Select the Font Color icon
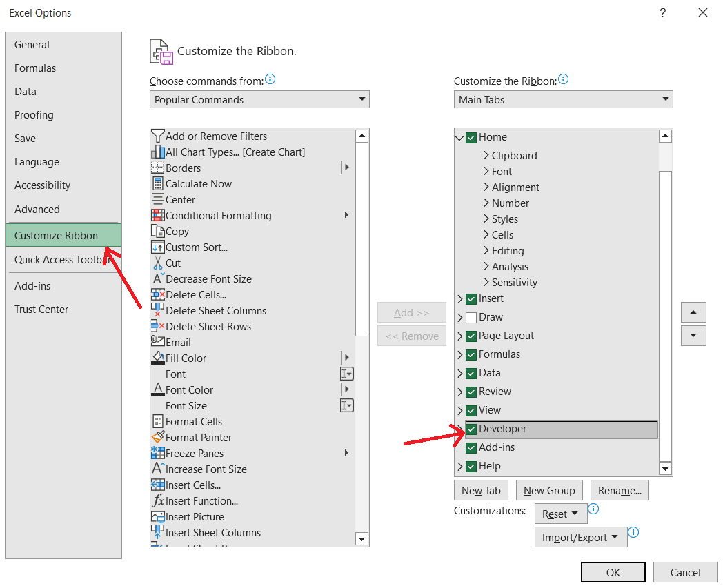The width and height of the screenshot is (723, 588). [158, 389]
